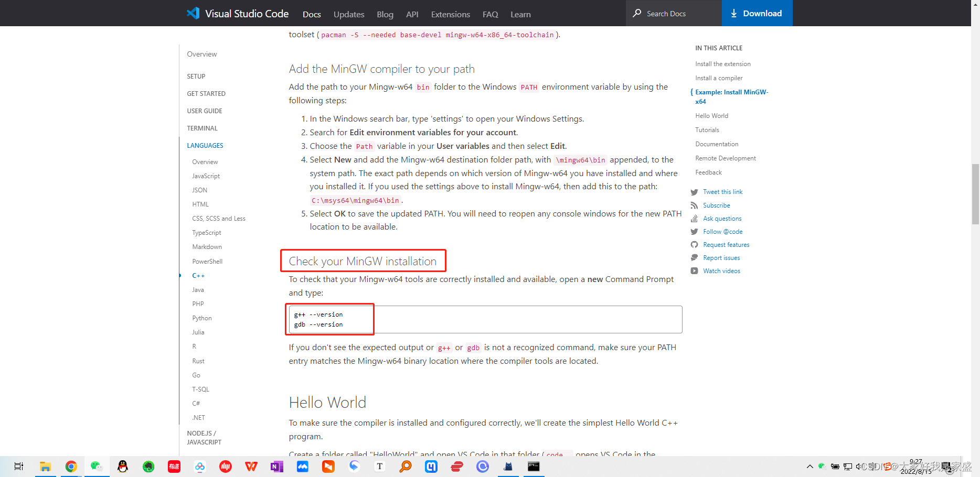Click the C:\msys64\mingw64\bin path code

click(x=355, y=200)
